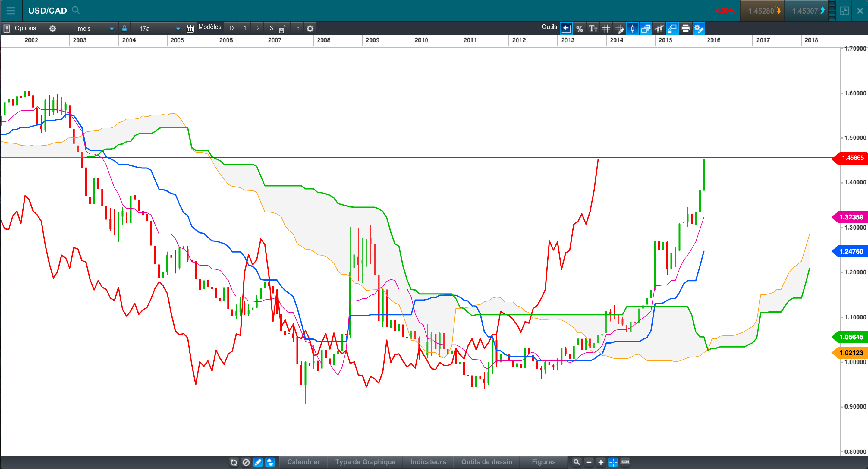868x469 pixels.
Task: Select the text annotation tool
Action: [x=593, y=29]
